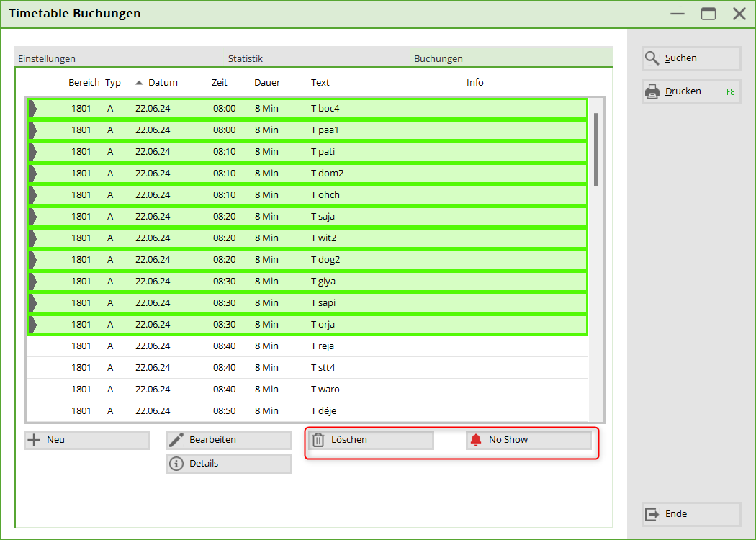Click the info circle Details icon
The image size is (756, 540).
pos(176,464)
